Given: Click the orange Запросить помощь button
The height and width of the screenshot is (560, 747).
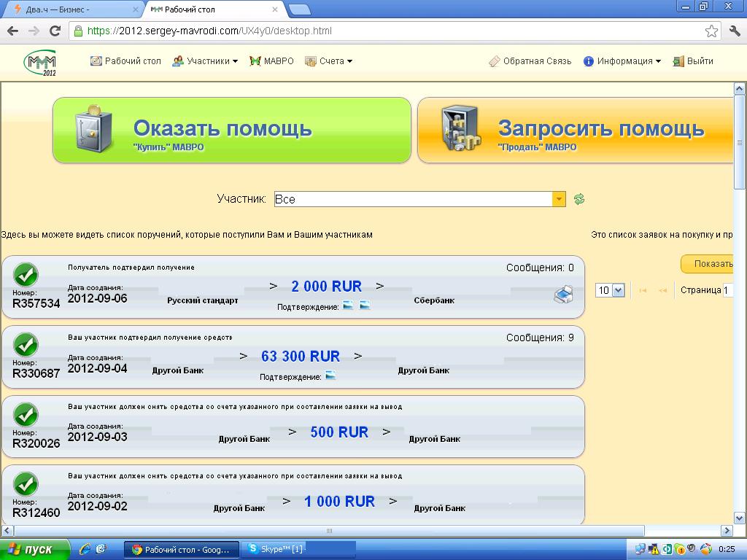Looking at the screenshot, I should click(575, 130).
